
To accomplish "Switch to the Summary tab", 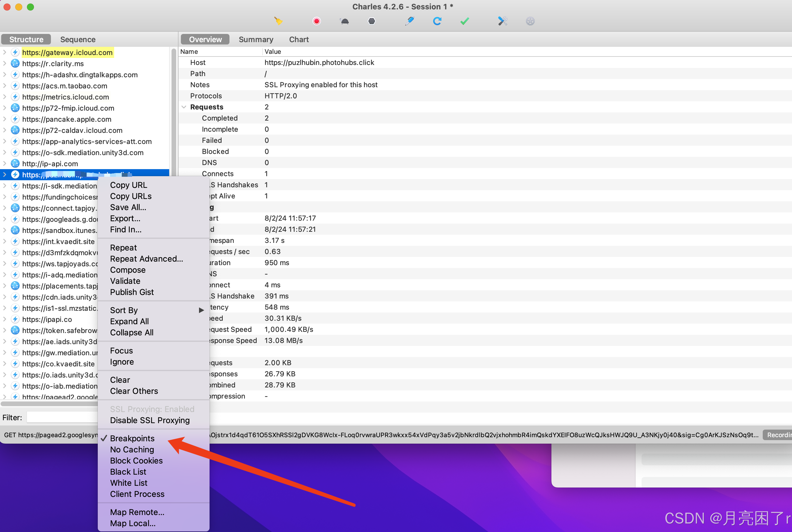I will click(256, 39).
